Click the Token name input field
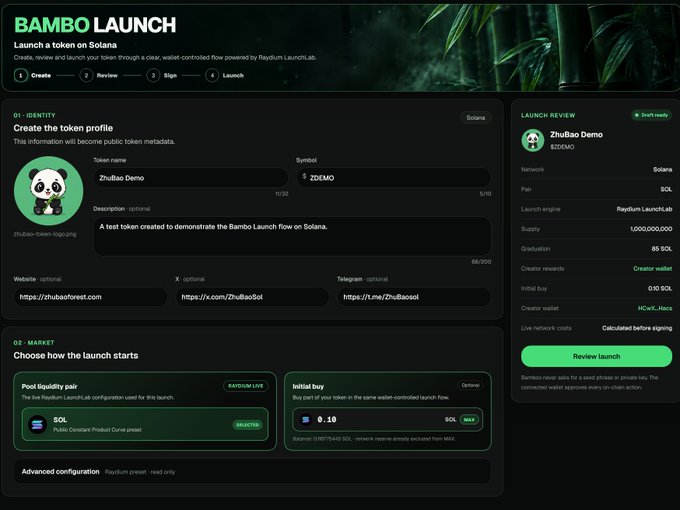This screenshot has height=510, width=680. tap(190, 178)
